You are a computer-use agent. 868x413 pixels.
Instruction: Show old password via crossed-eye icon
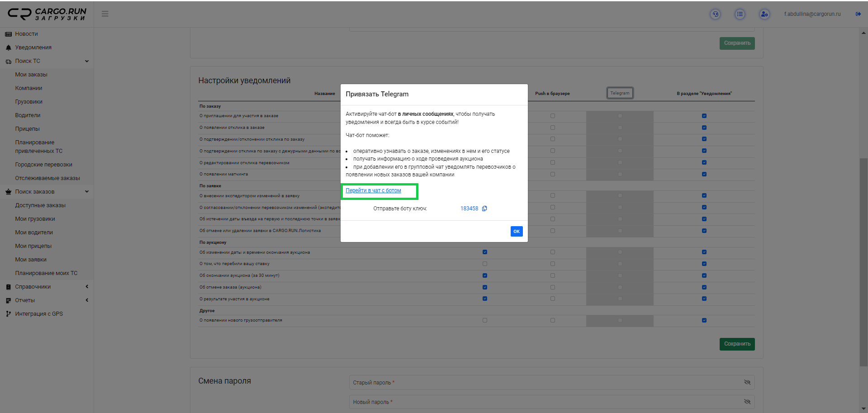coord(747,382)
